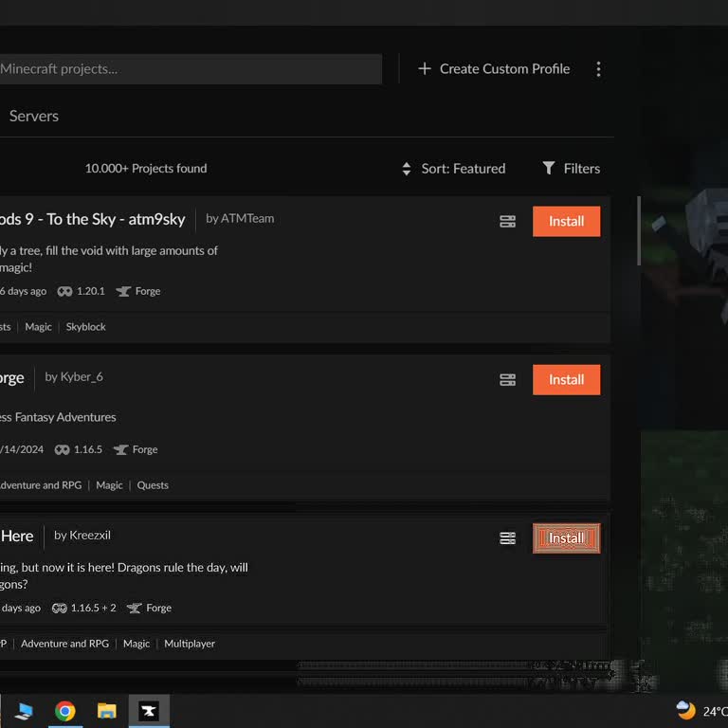
Task: Click the Multiplayer category tag
Action: point(190,644)
